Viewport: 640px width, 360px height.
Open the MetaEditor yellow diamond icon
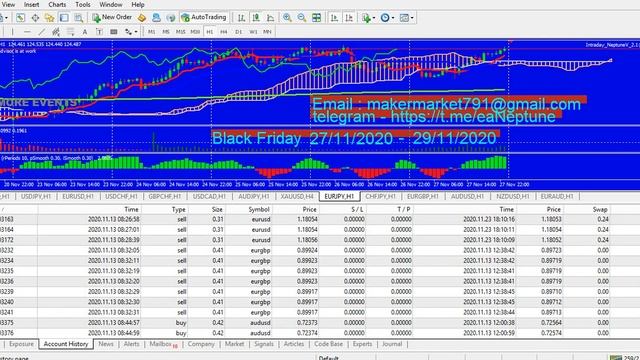[142, 18]
